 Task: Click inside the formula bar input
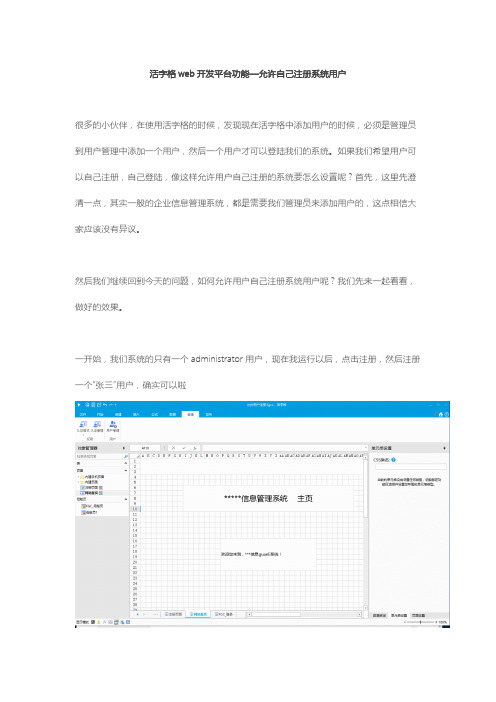pyautogui.click(x=283, y=448)
